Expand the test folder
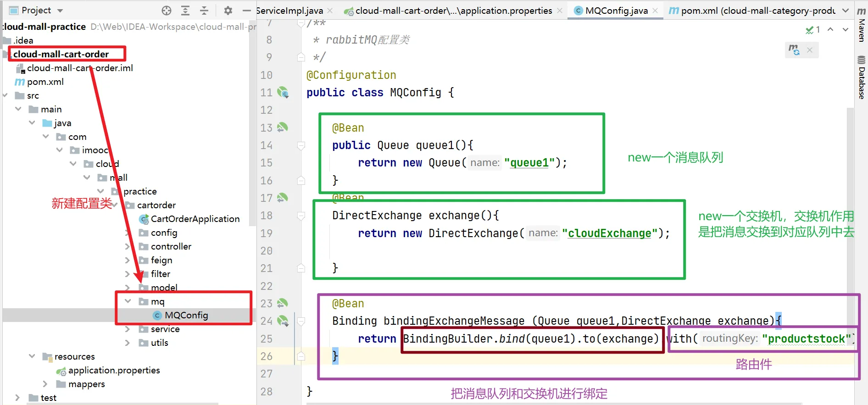The height and width of the screenshot is (405, 868). [x=17, y=398]
